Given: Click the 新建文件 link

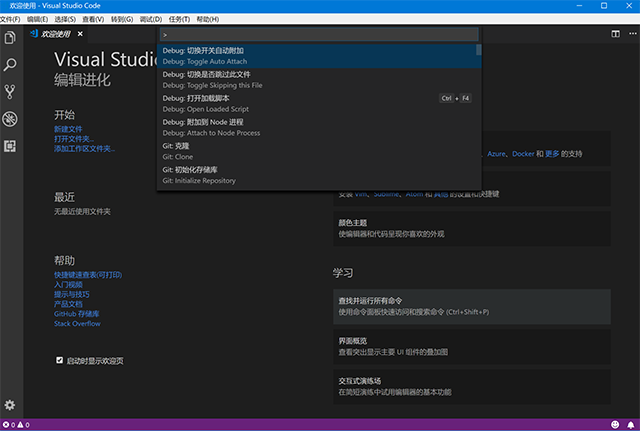Looking at the screenshot, I should (x=69, y=129).
